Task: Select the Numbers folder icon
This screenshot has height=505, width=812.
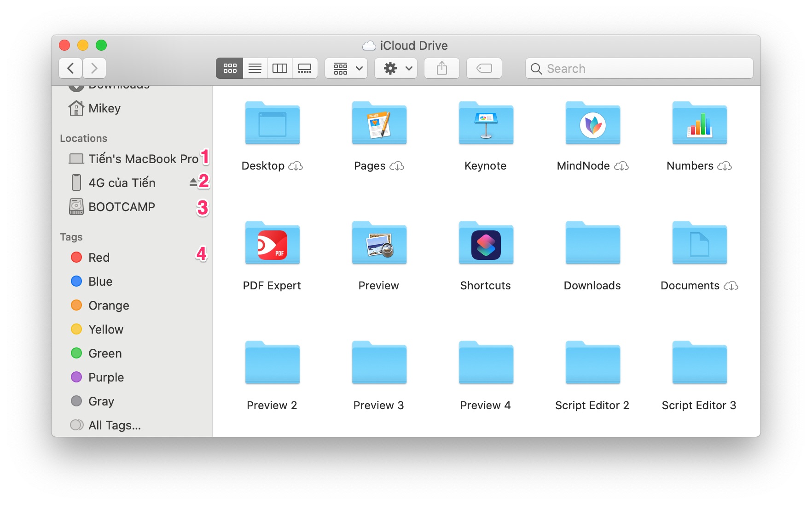Action: [700, 123]
